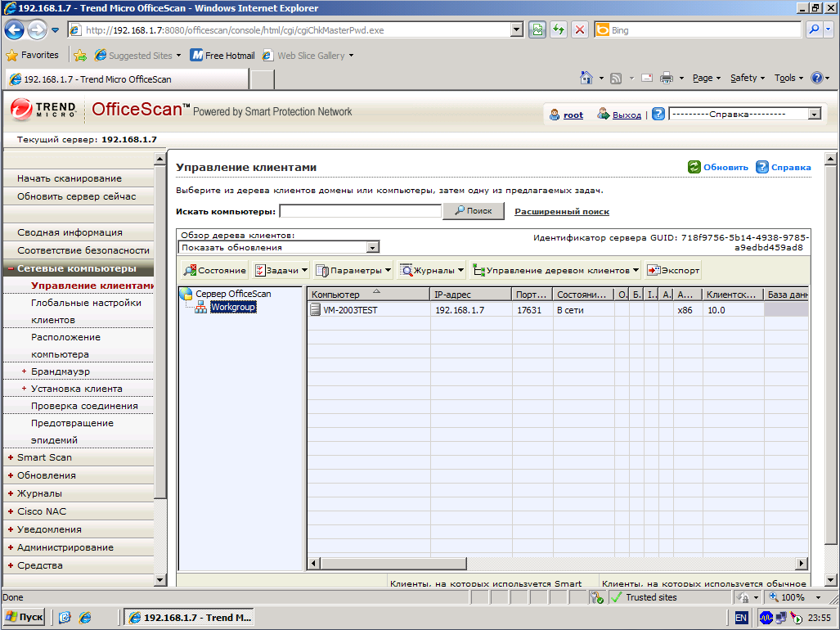Click the IE Home icon
This screenshot has width=840, height=630.
coord(586,79)
